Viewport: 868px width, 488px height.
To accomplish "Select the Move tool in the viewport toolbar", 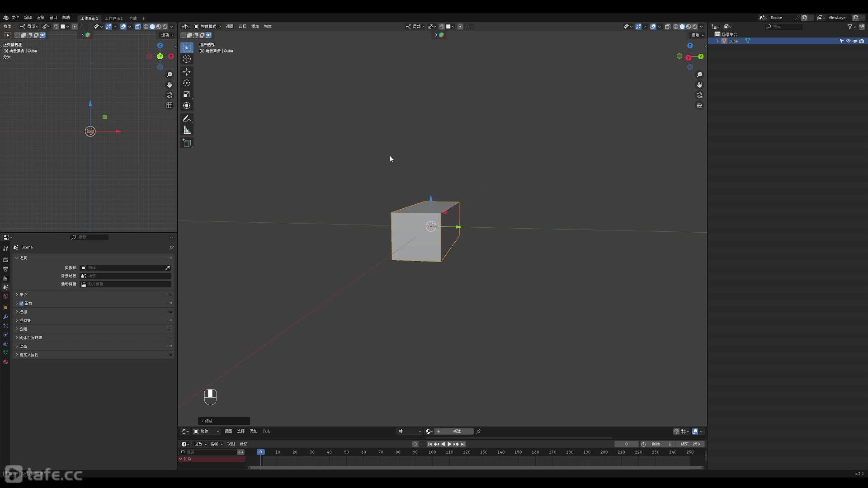I will [x=187, y=72].
